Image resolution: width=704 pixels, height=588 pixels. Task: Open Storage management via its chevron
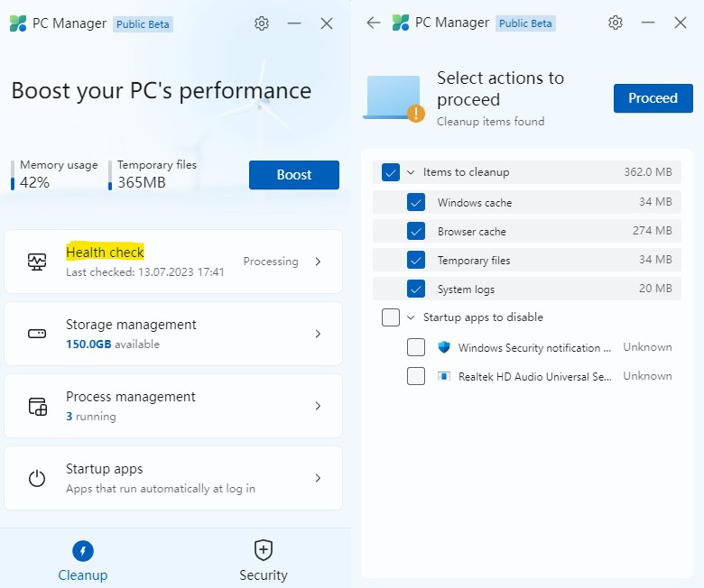318,334
